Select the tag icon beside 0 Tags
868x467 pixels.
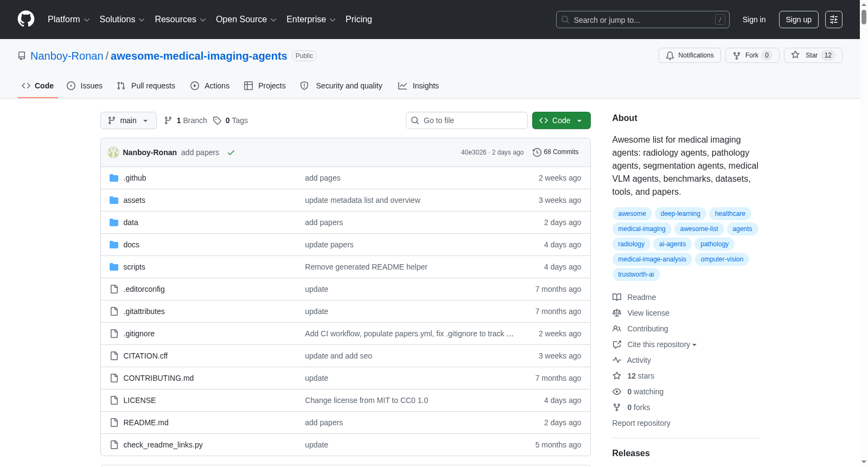[x=217, y=120]
